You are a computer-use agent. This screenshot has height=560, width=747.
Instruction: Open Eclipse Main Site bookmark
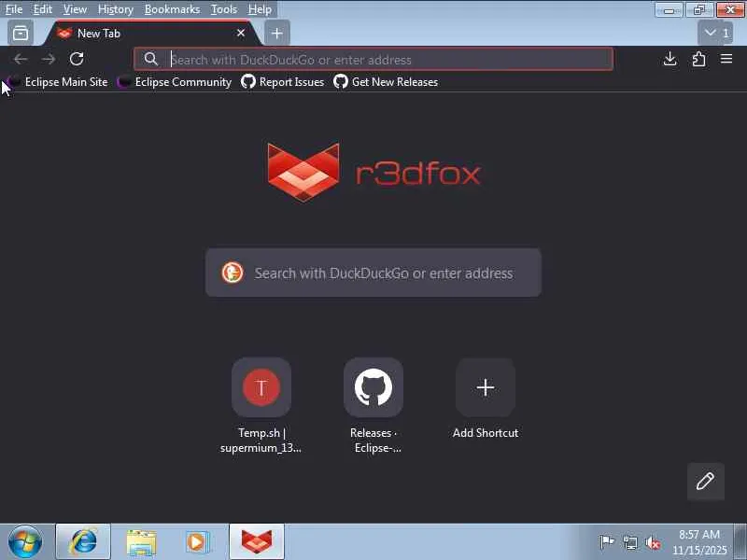pos(59,82)
